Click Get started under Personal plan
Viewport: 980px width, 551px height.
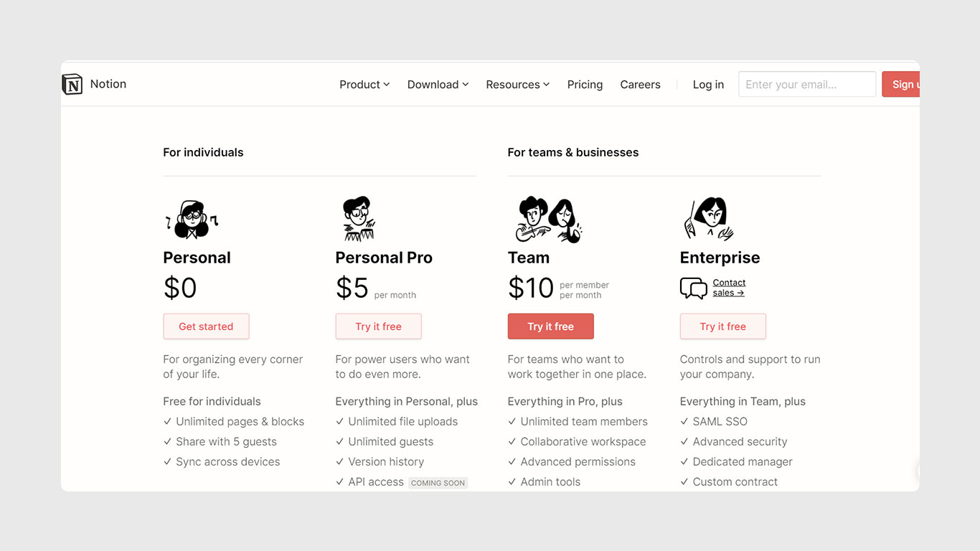click(x=206, y=326)
